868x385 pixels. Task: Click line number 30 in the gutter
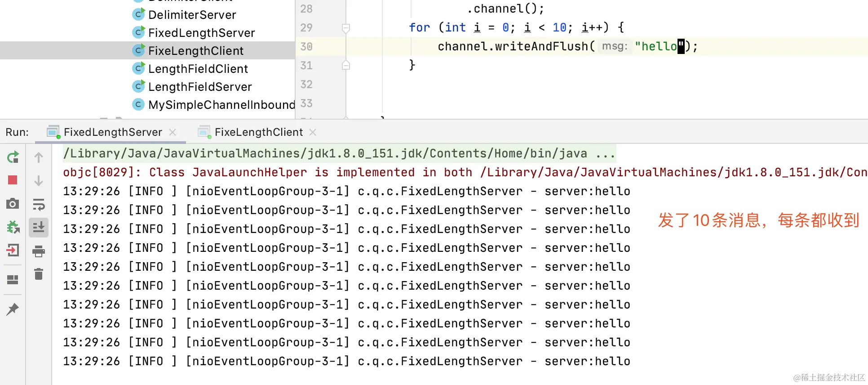click(306, 46)
